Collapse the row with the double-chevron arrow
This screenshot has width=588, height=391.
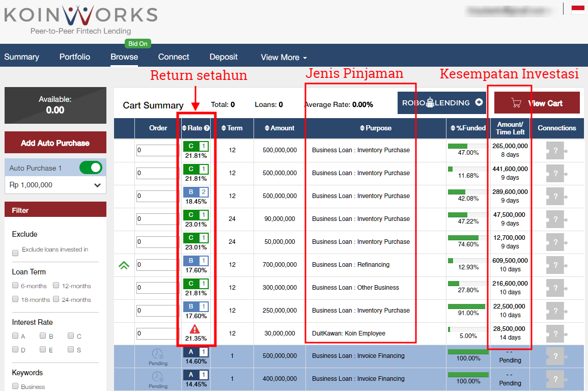(x=124, y=265)
